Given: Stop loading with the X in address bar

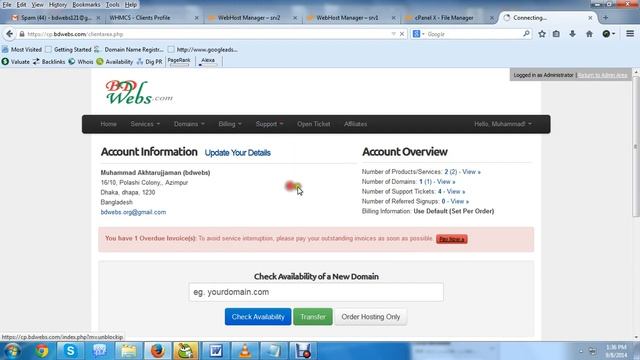Looking at the screenshot, I should click(402, 34).
